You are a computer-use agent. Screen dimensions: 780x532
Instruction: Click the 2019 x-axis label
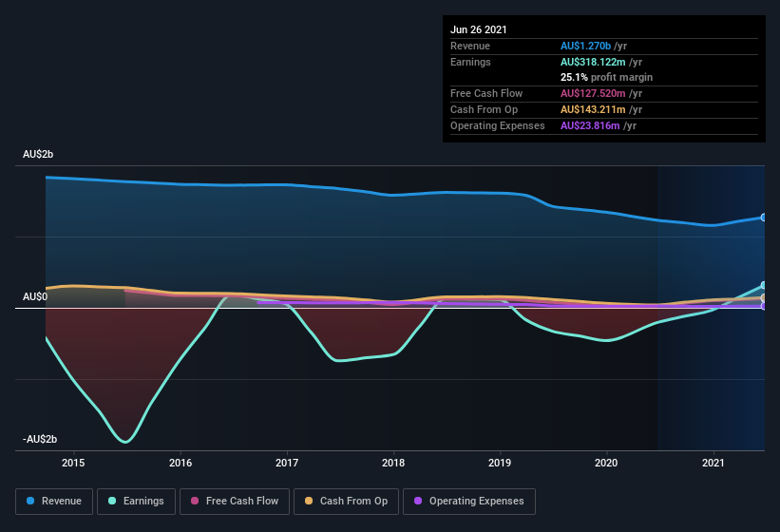coord(500,463)
